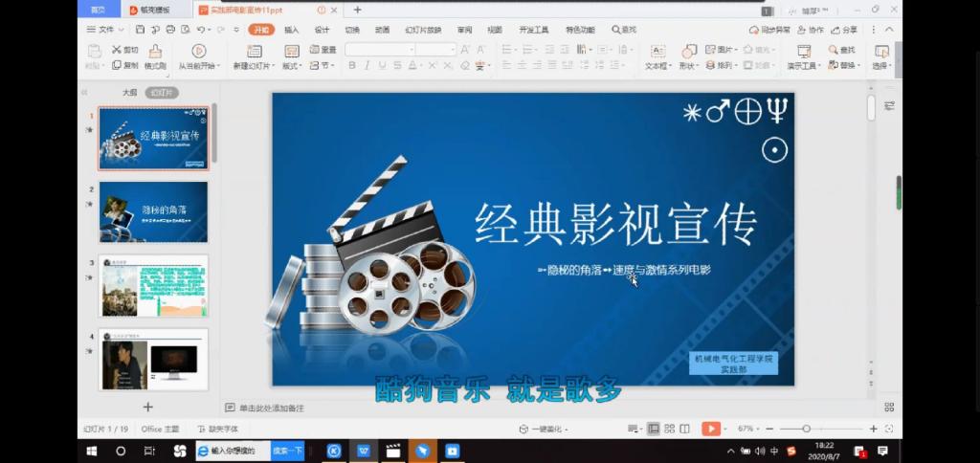
Task: Switch to the Design (设计) ribbon tab
Action: pyautogui.click(x=322, y=30)
